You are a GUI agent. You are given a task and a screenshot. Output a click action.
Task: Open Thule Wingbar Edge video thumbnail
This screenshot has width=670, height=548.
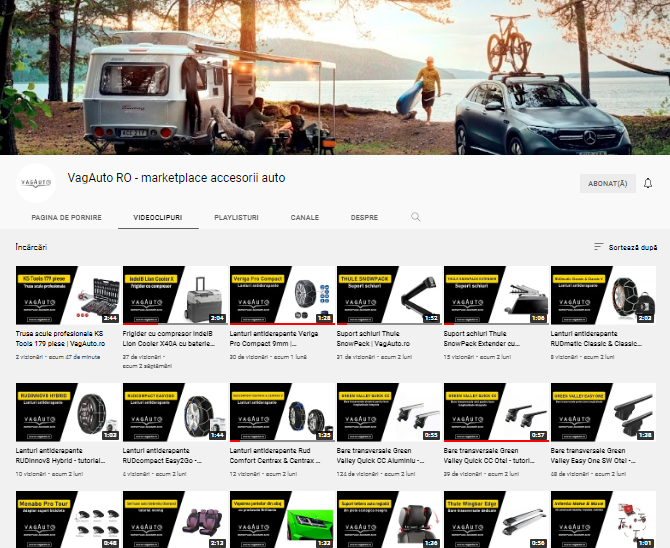(x=496, y=519)
